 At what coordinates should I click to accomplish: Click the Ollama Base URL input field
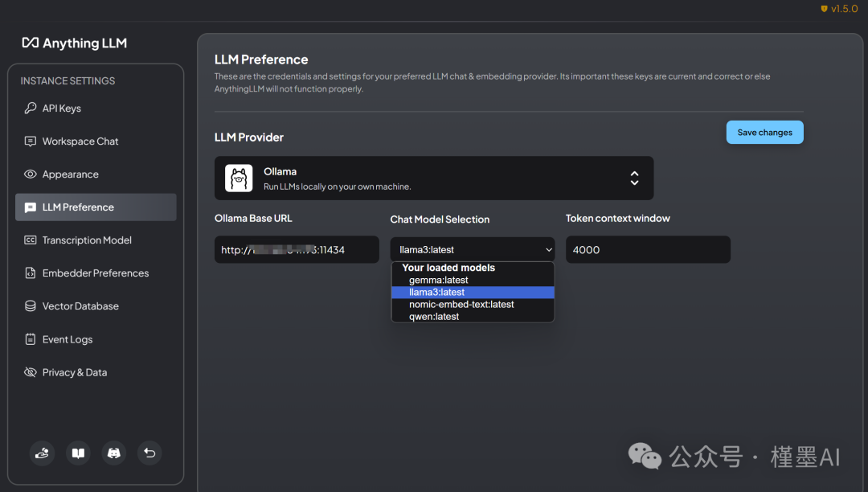point(297,249)
